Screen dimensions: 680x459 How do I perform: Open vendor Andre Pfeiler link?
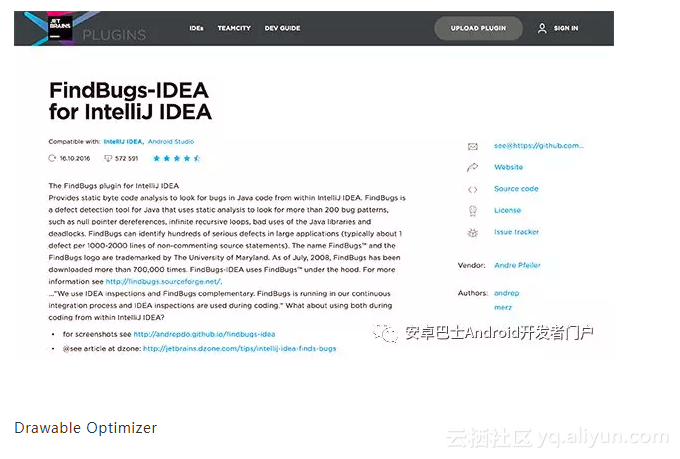517,265
